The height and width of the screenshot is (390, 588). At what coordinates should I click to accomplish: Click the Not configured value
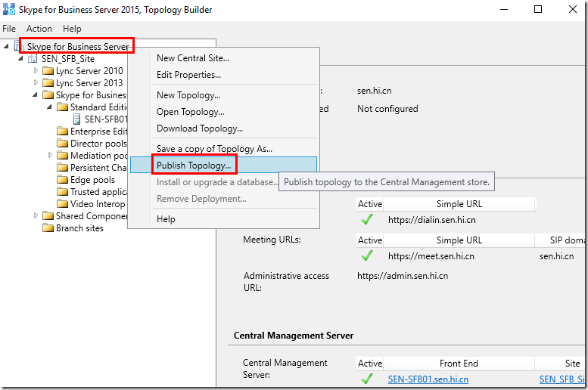click(387, 109)
